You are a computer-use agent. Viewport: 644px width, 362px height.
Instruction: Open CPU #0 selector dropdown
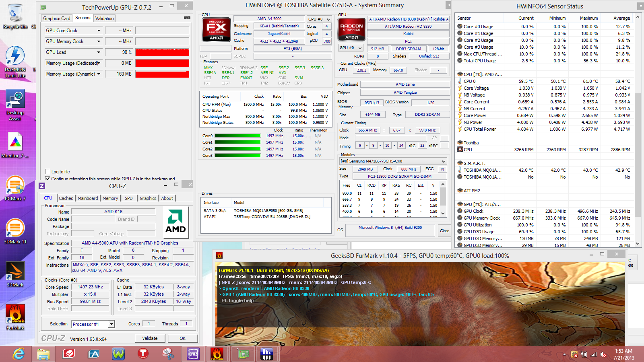(x=319, y=19)
